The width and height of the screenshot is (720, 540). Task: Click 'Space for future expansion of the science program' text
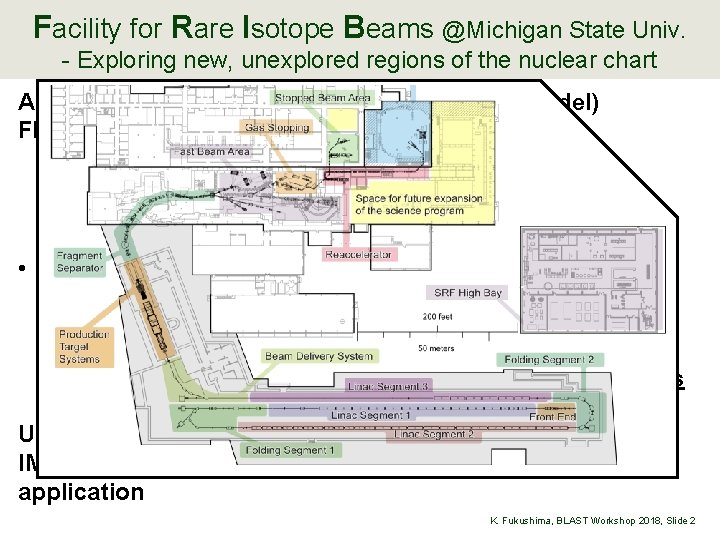[x=418, y=204]
